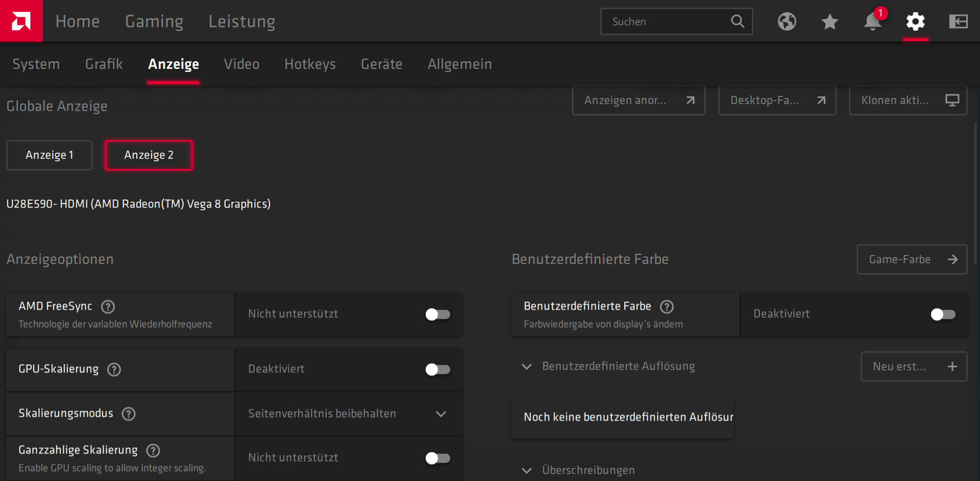This screenshot has width=980, height=481.
Task: Open the Game-Farbe settings
Action: pos(912,260)
